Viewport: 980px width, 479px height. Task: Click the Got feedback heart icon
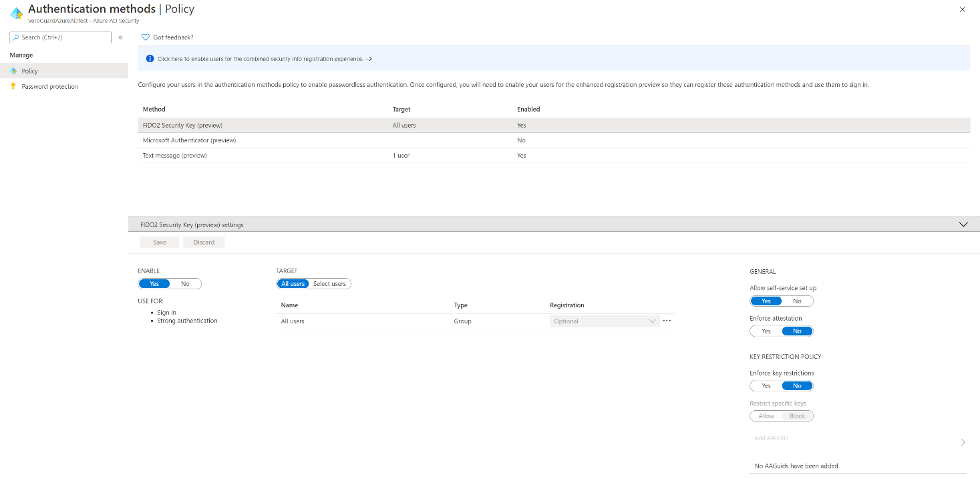tap(146, 37)
